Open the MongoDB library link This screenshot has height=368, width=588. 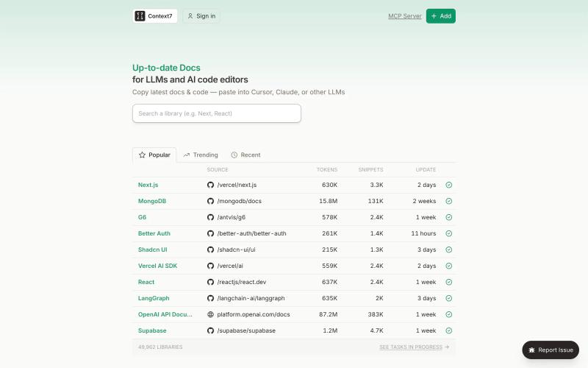(x=152, y=201)
